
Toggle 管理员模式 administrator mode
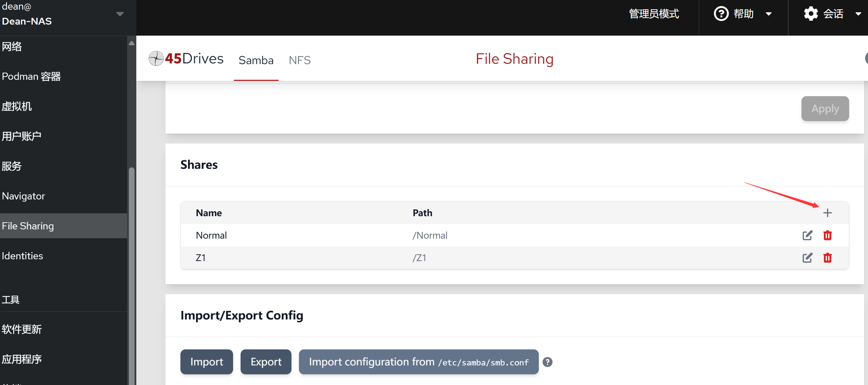654,14
